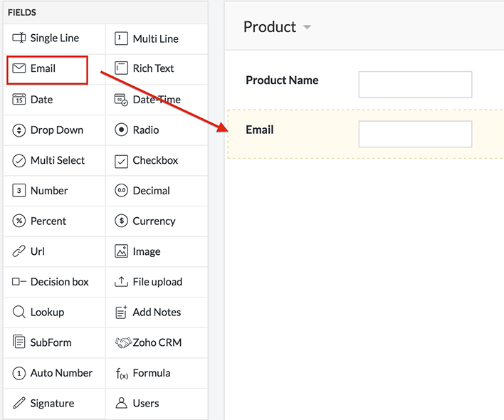Click the Product Name input box

[x=415, y=85]
